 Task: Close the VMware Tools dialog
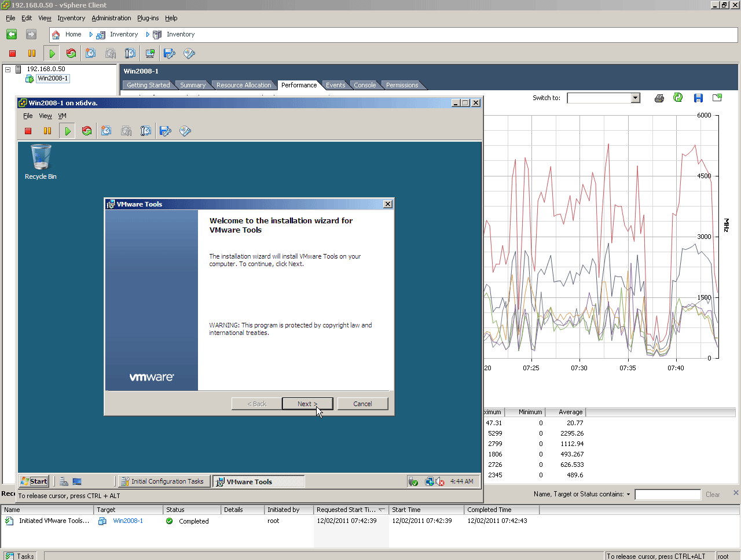(x=388, y=204)
